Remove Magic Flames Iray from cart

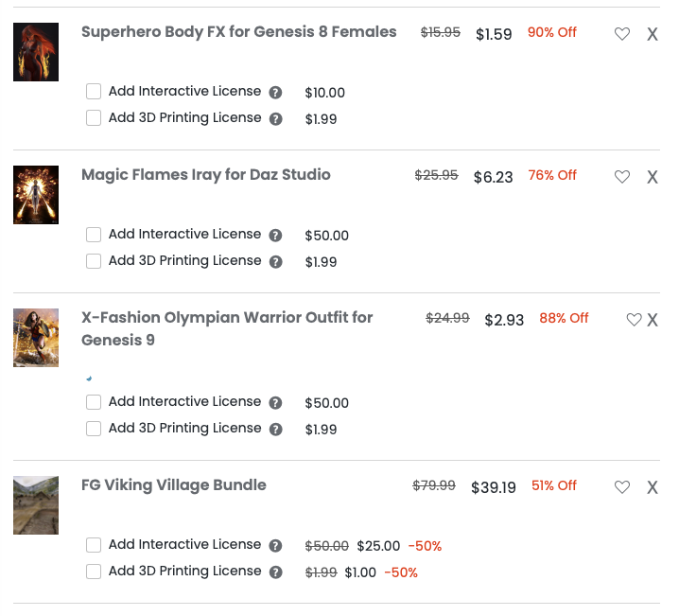pyautogui.click(x=653, y=177)
